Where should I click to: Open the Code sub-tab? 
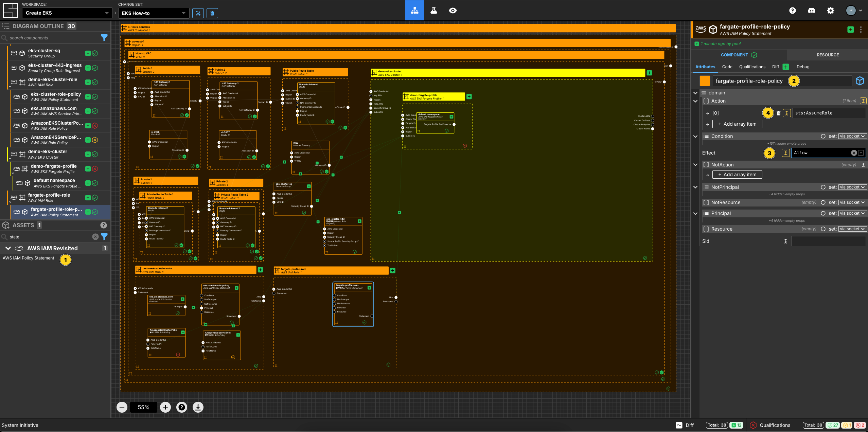pos(727,67)
